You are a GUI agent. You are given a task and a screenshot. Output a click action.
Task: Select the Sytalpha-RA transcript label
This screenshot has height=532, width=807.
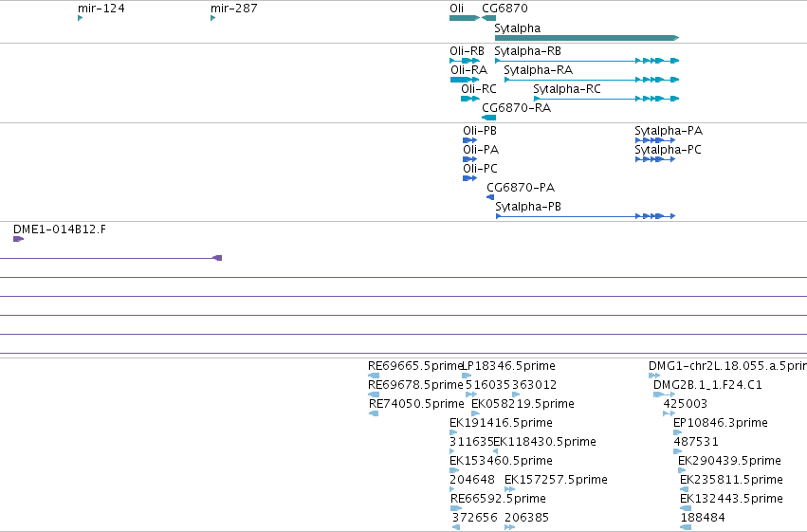tap(538, 70)
